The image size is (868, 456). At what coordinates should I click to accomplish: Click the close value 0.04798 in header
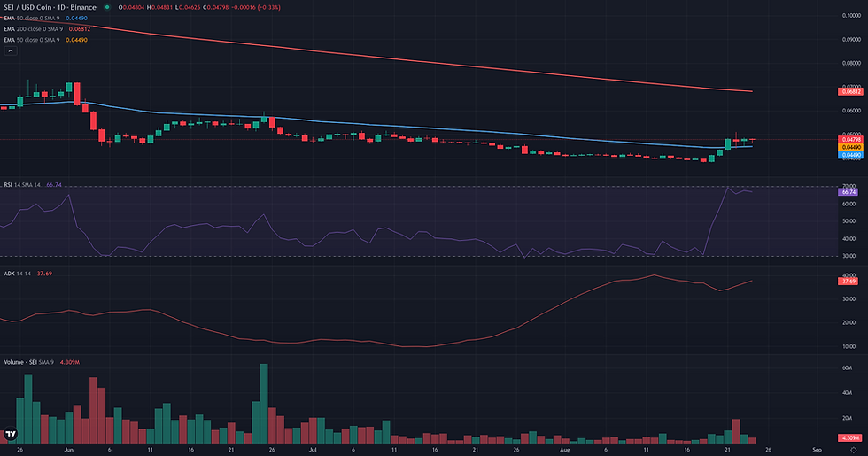point(216,7)
